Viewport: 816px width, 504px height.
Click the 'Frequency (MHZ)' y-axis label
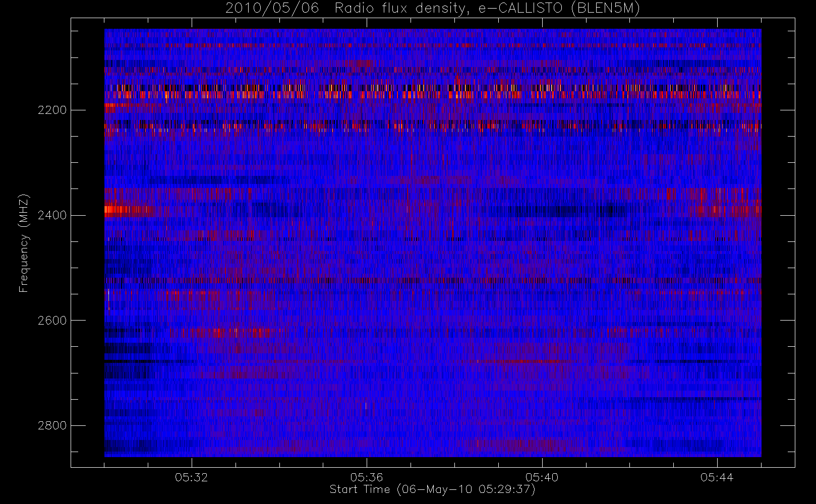tap(24, 243)
